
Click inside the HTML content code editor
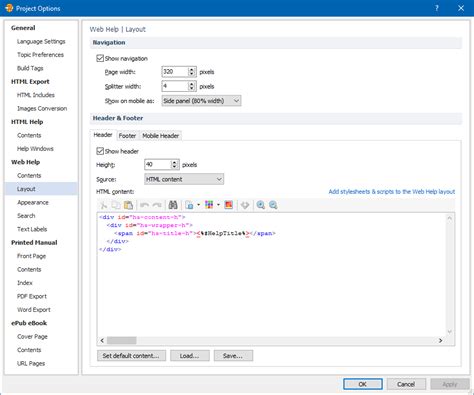tap(271, 274)
